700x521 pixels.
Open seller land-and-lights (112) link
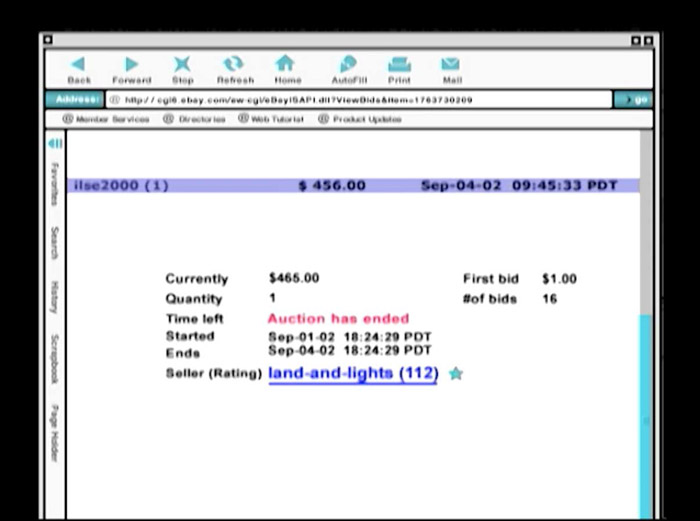pyautogui.click(x=353, y=373)
